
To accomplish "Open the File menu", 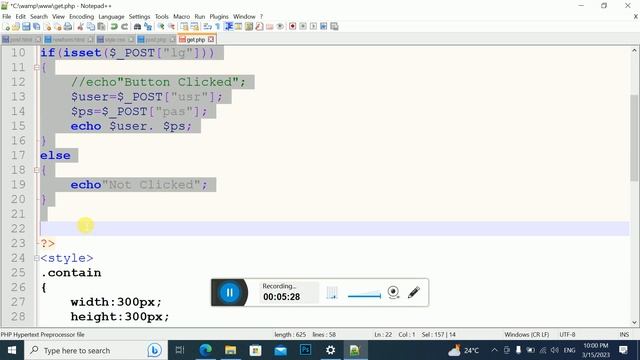I will click(7, 16).
